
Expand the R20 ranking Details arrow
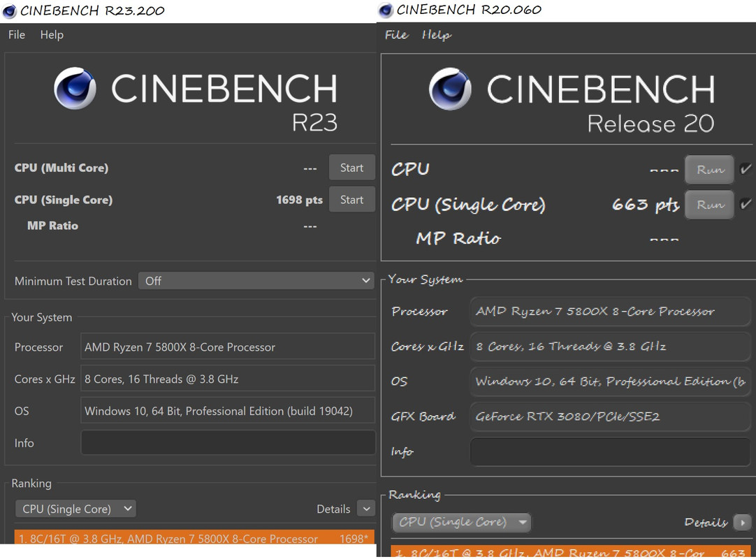point(742,522)
